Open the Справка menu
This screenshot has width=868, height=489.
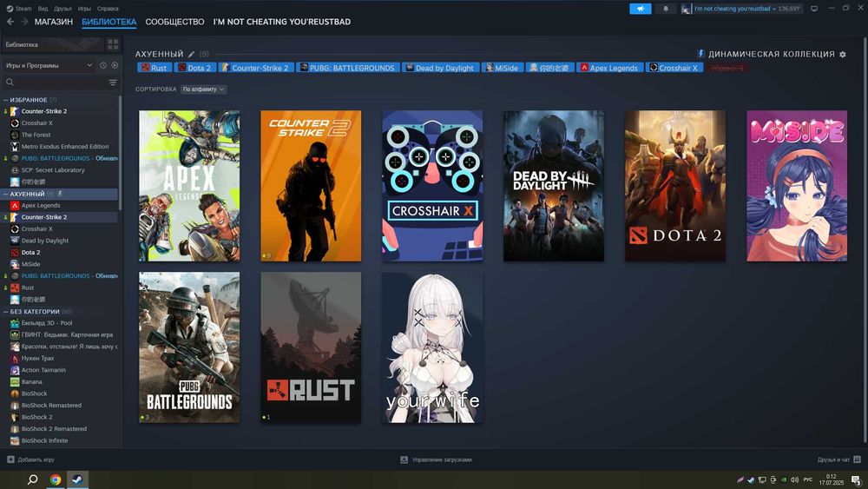tap(108, 9)
